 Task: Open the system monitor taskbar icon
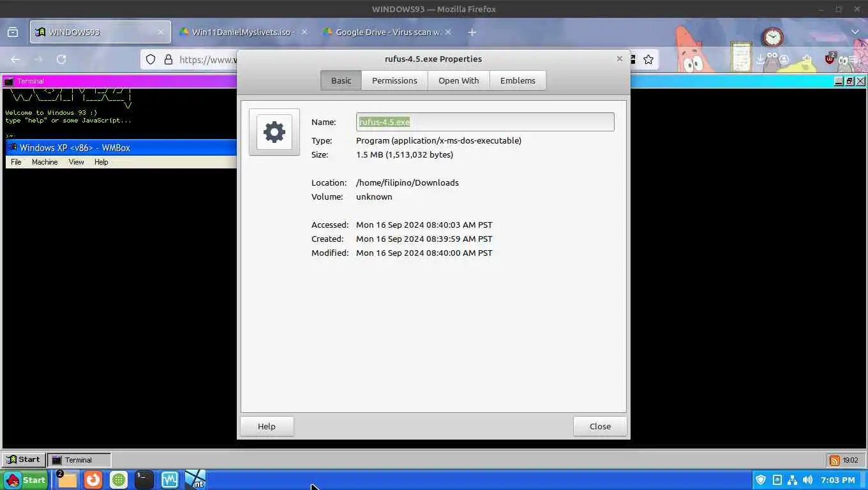[170, 480]
